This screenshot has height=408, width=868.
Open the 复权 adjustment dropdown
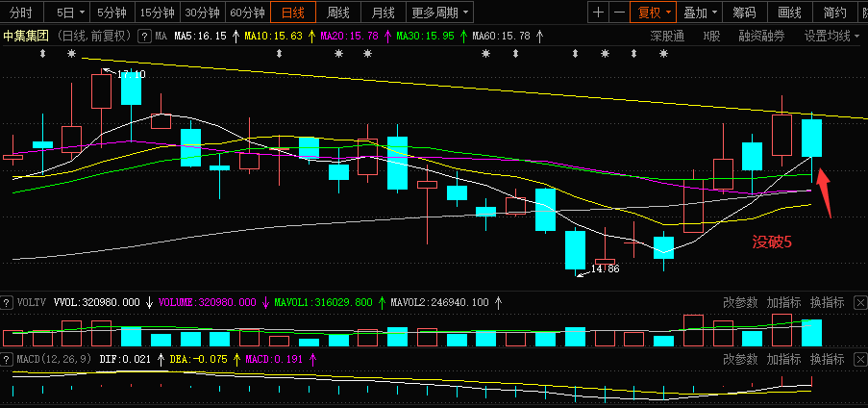(656, 13)
